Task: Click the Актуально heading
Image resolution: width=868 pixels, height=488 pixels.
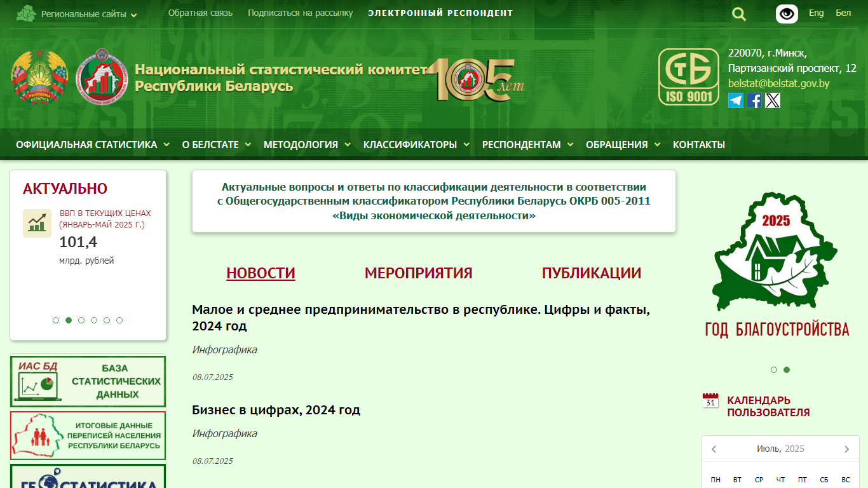Action: pyautogui.click(x=65, y=189)
